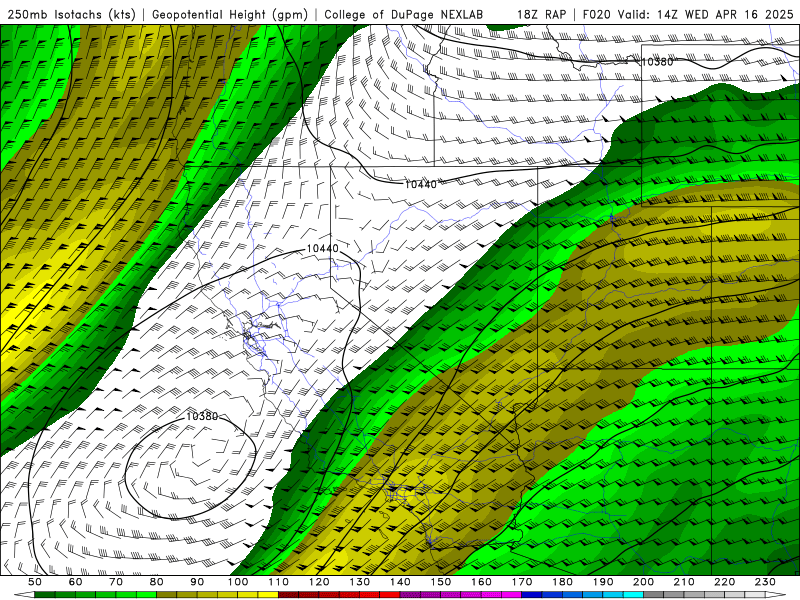
Task: Select the brightest cyan segment of the color bar
Action: coord(633,595)
